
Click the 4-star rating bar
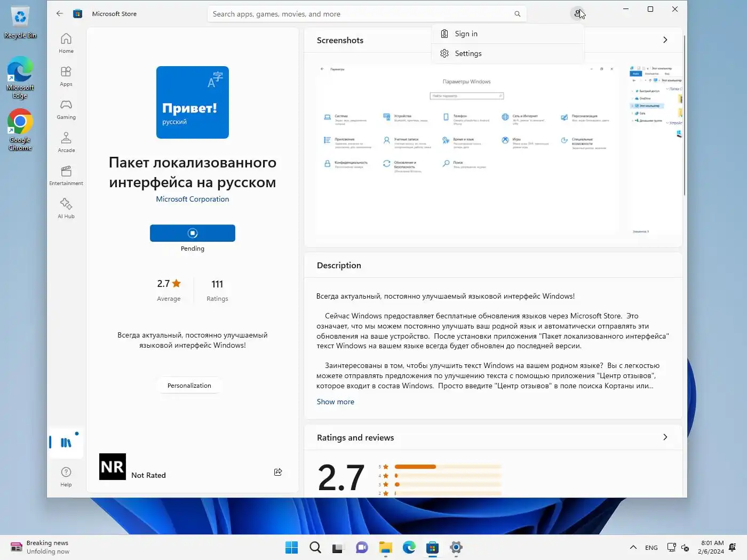tap(448, 476)
